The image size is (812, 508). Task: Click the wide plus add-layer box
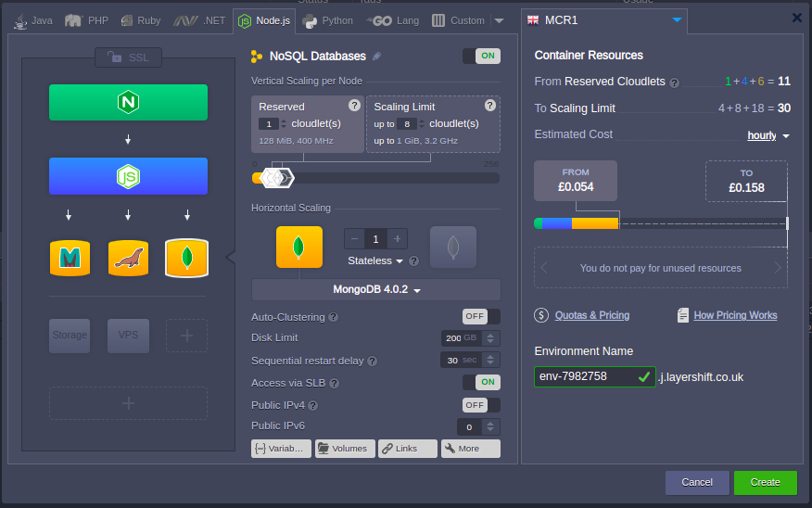click(129, 403)
